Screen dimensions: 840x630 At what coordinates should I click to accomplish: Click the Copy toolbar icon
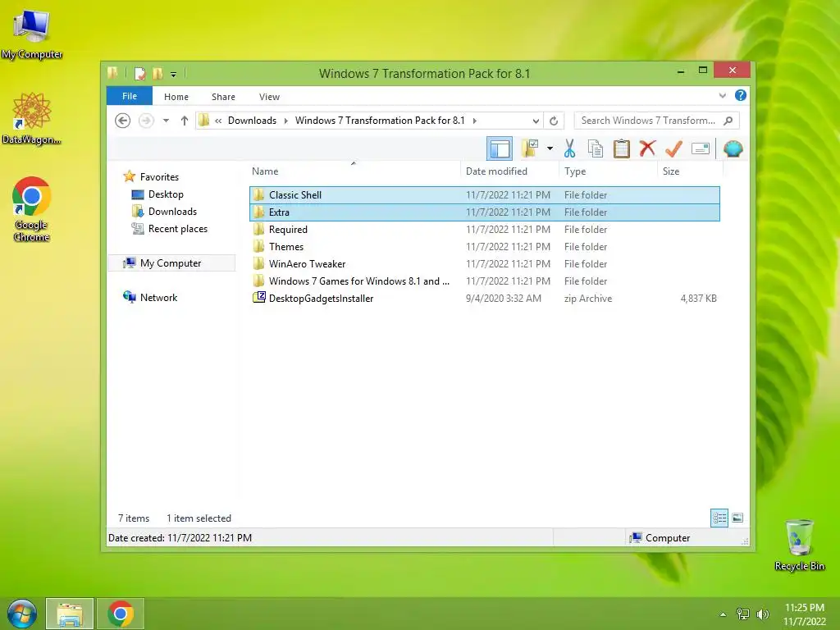[596, 148]
